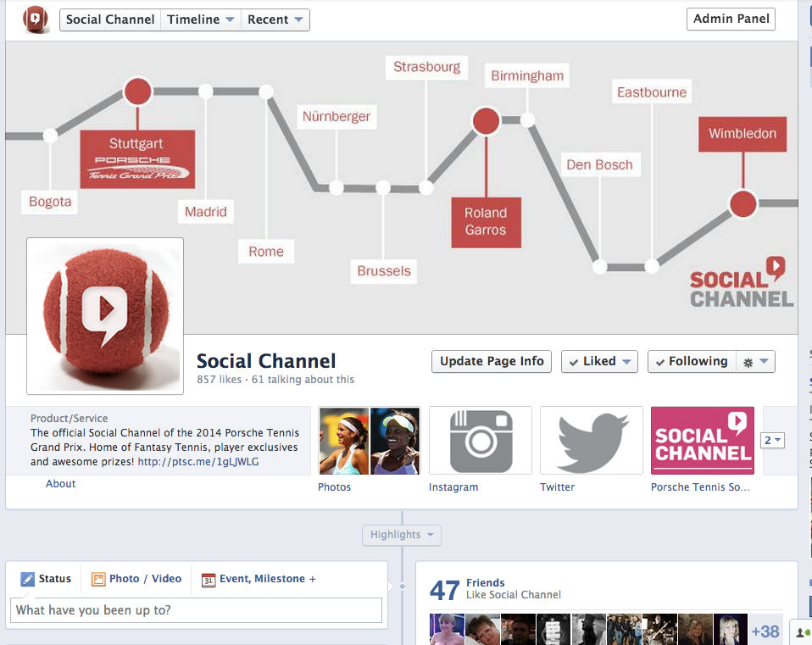The width and height of the screenshot is (812, 645).
Task: Click the Product/Service category text
Action: tap(70, 418)
